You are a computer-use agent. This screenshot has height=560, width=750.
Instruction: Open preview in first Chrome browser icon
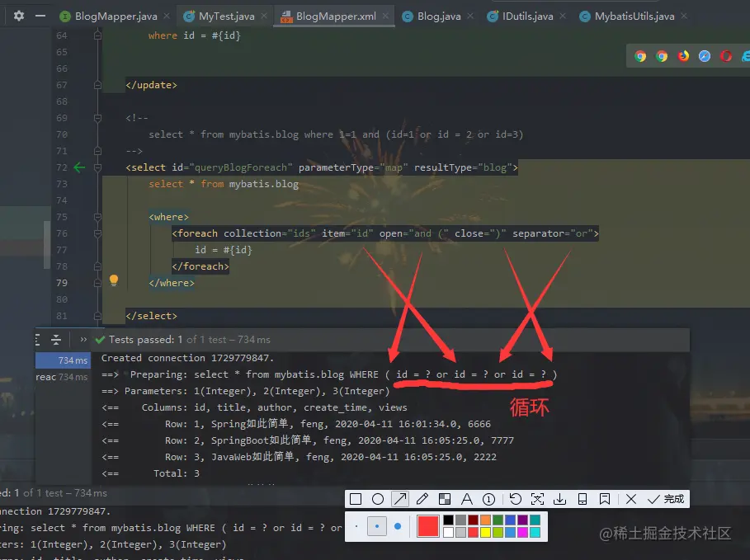[x=640, y=56]
